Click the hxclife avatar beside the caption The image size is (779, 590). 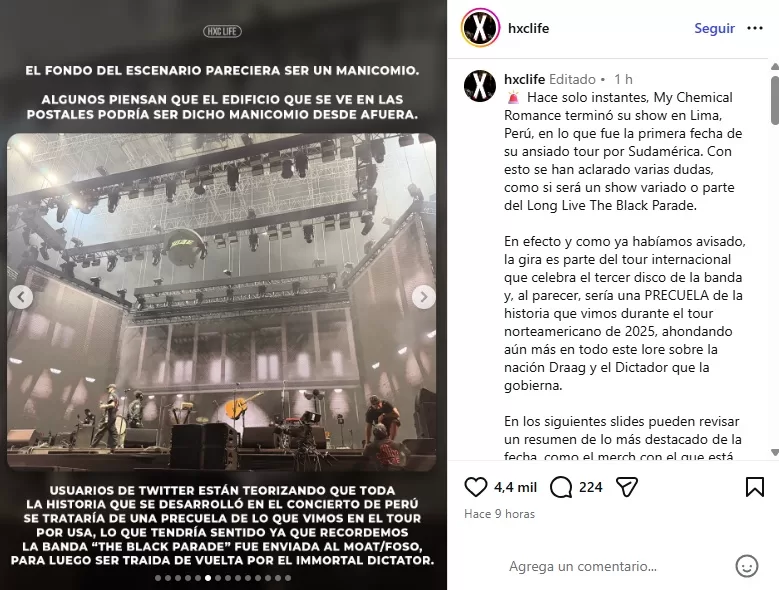(480, 86)
